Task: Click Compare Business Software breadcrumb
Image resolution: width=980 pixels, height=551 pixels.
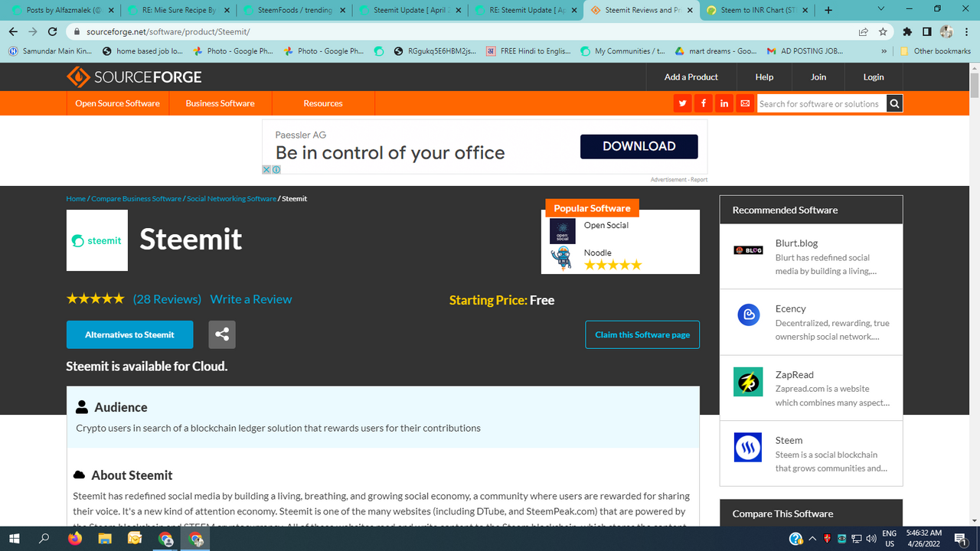Action: pos(136,199)
